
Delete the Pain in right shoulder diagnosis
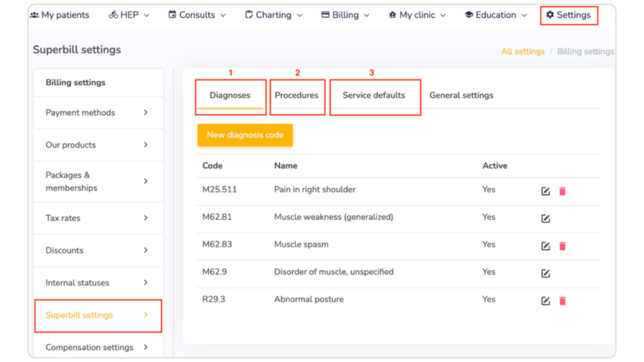562,191
